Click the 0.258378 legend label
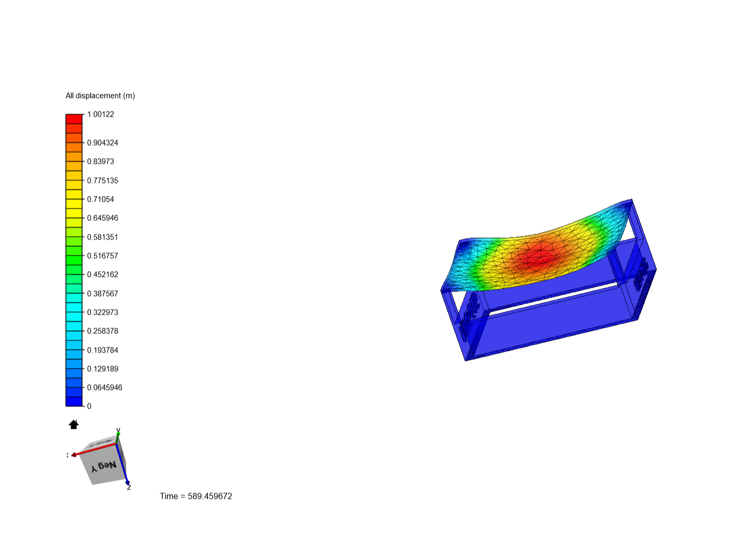The height and width of the screenshot is (560, 747). (103, 331)
